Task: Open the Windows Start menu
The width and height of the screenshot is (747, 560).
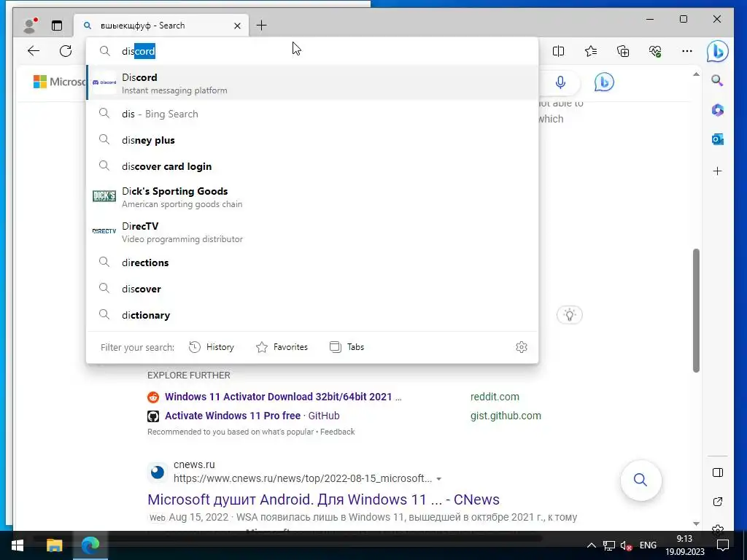Action: [x=18, y=545]
